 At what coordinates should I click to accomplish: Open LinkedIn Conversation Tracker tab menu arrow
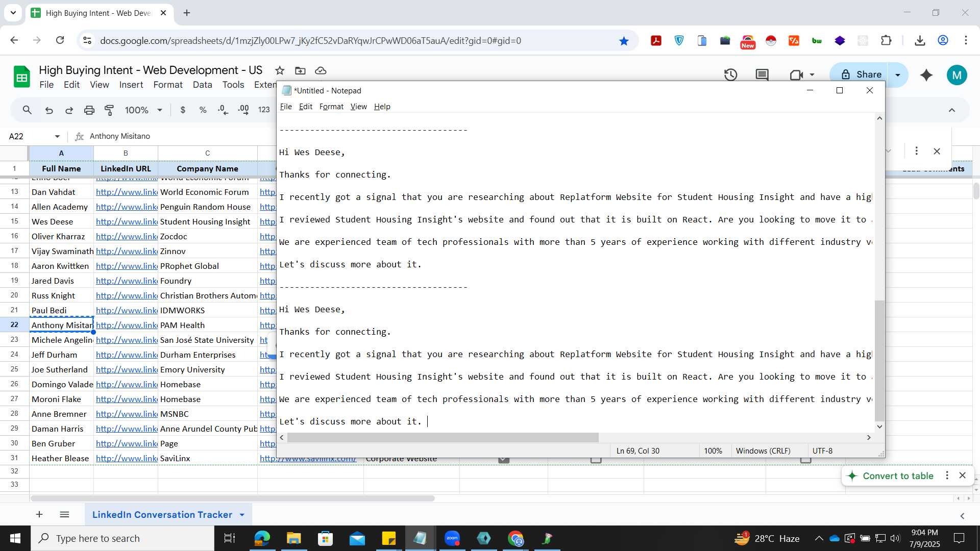(x=242, y=515)
